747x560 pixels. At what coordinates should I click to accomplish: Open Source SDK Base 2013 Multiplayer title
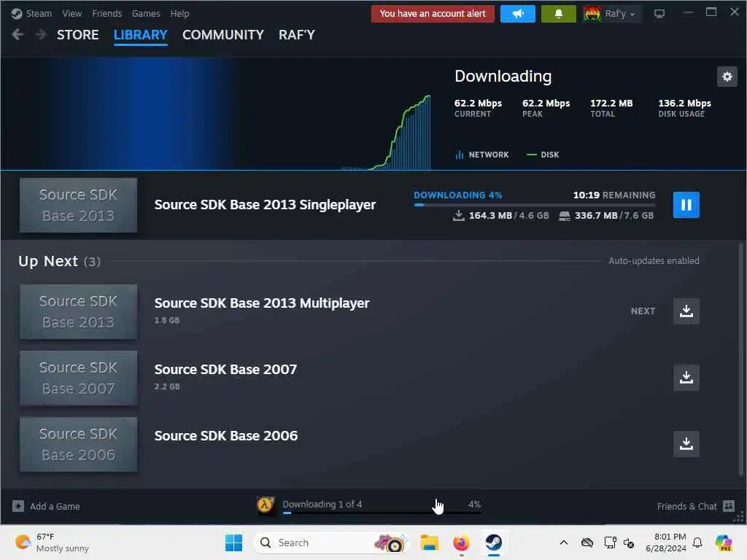[262, 303]
